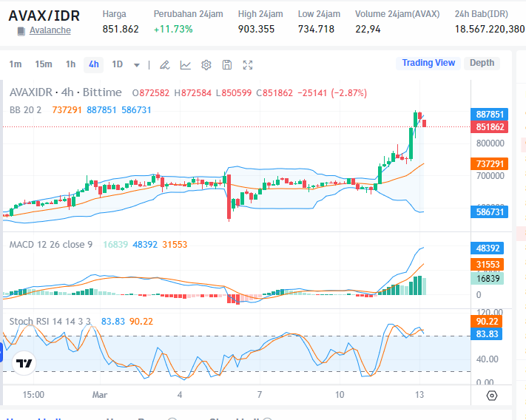Click the 31553 signal axis label
The width and height of the screenshot is (526, 420).
[488, 265]
